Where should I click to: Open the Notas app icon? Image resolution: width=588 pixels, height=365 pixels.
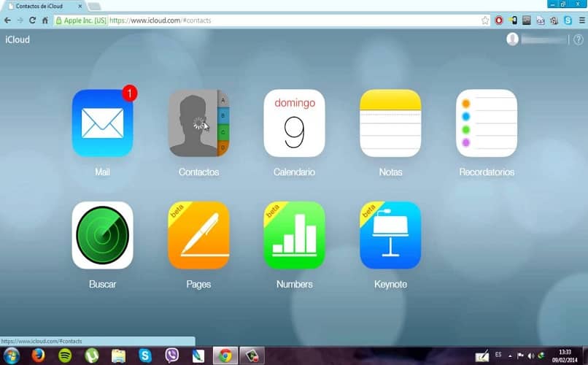click(390, 123)
